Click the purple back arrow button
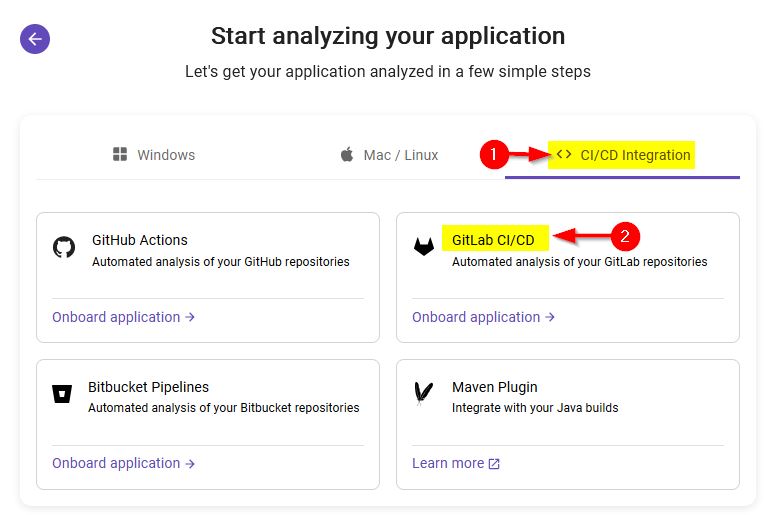 coord(35,39)
